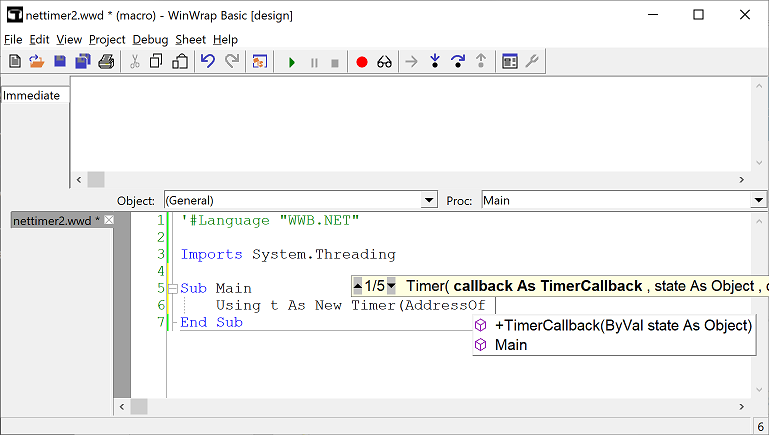Toggle breakpoint with the red circle icon
Screen dimensions: 769x435
click(x=362, y=62)
